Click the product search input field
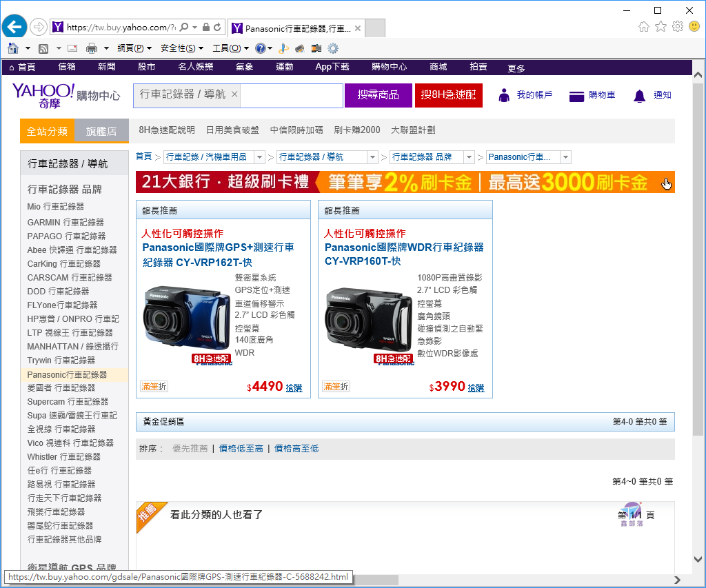Screen dimensions: 706x588 [292, 95]
